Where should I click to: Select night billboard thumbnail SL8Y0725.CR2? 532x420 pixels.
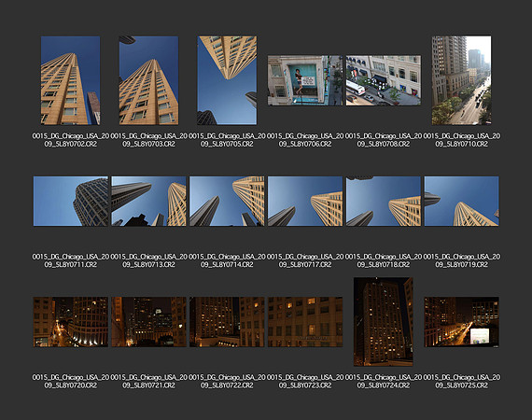tap(461, 322)
